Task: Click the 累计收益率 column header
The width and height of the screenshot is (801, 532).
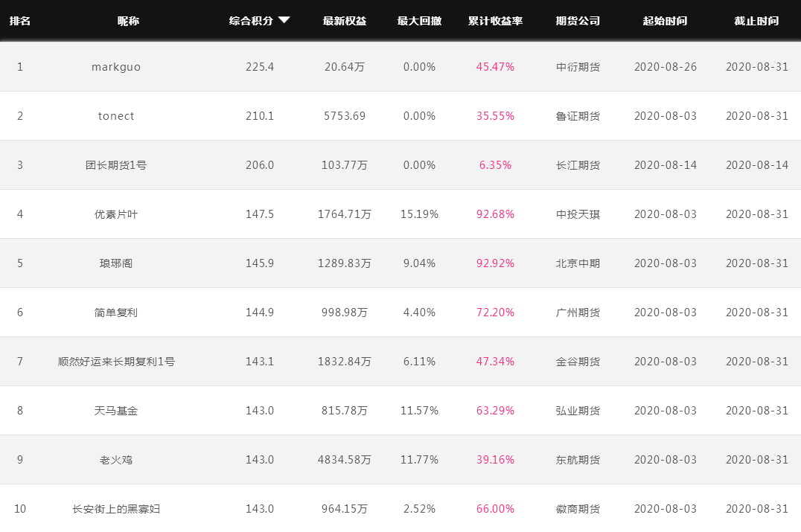Action: [495, 21]
